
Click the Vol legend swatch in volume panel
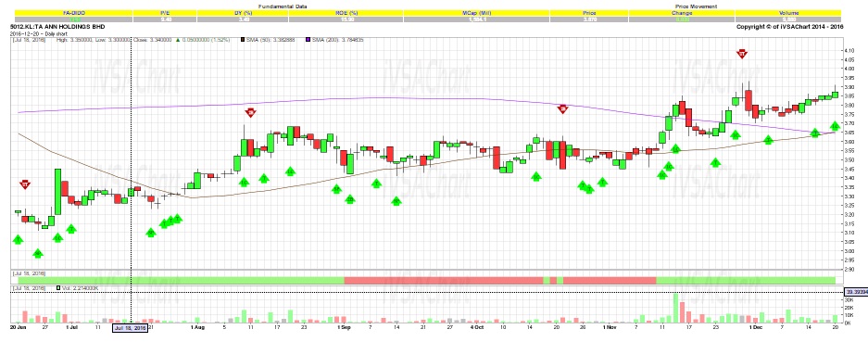58,288
